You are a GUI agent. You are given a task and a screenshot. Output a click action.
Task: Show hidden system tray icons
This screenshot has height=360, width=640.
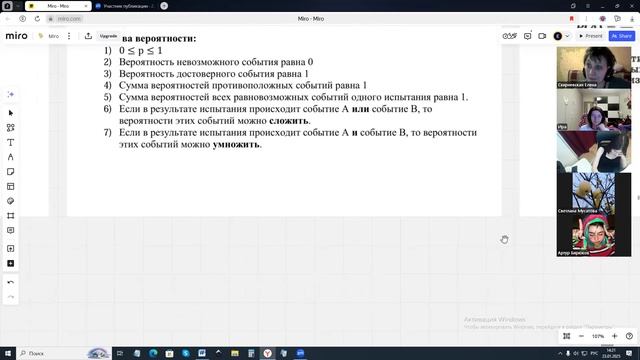(x=560, y=353)
